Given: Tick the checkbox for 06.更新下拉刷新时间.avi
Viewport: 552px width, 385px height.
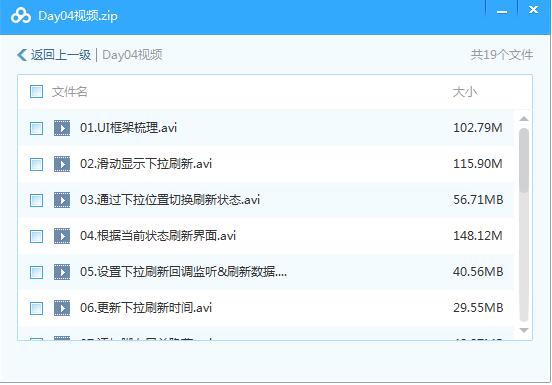Looking at the screenshot, I should (37, 308).
